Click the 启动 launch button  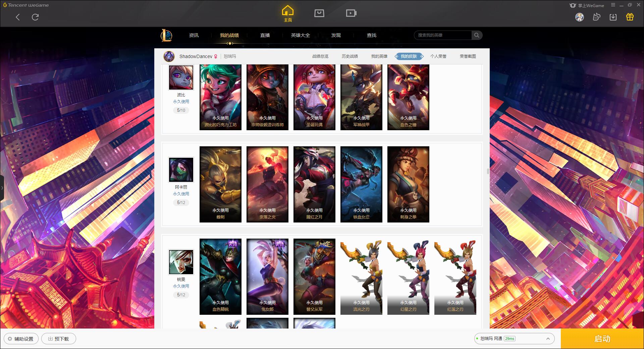(x=602, y=339)
